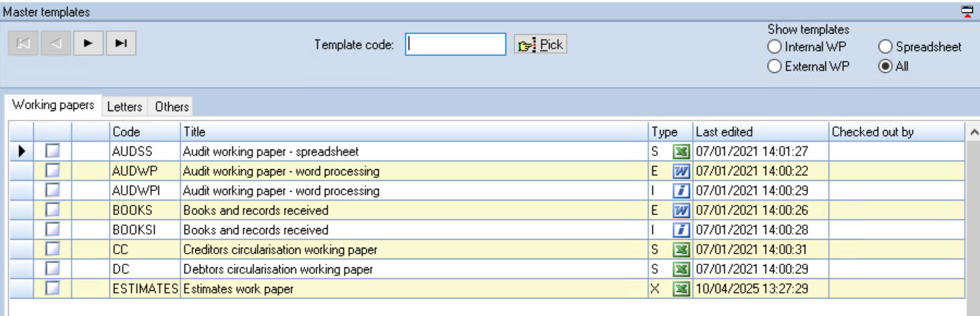Image resolution: width=980 pixels, height=316 pixels.
Task: Switch to the Working papers tab
Action: point(53,105)
